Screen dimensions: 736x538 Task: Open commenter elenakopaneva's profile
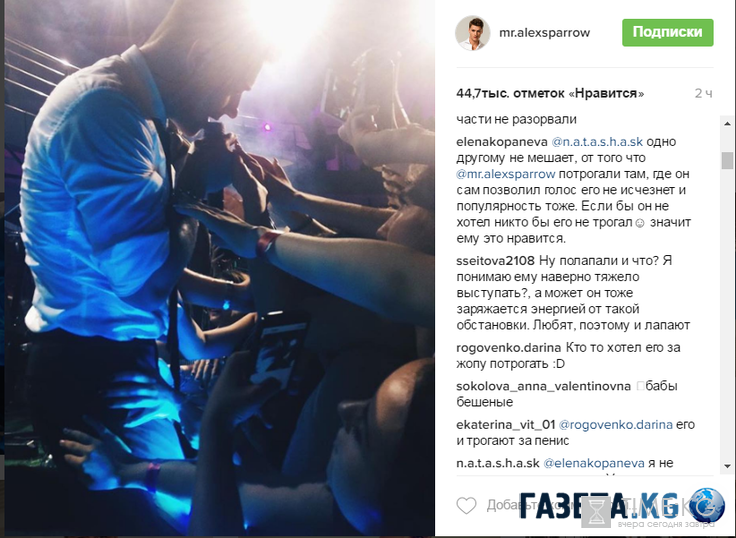pos(502,142)
